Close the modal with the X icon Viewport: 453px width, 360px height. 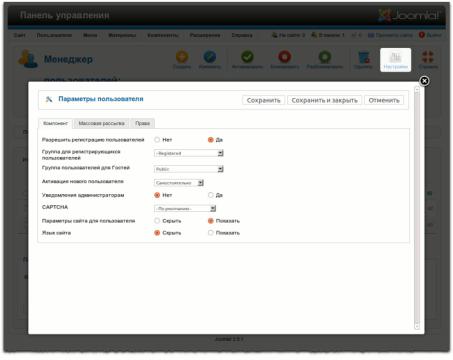pos(424,81)
